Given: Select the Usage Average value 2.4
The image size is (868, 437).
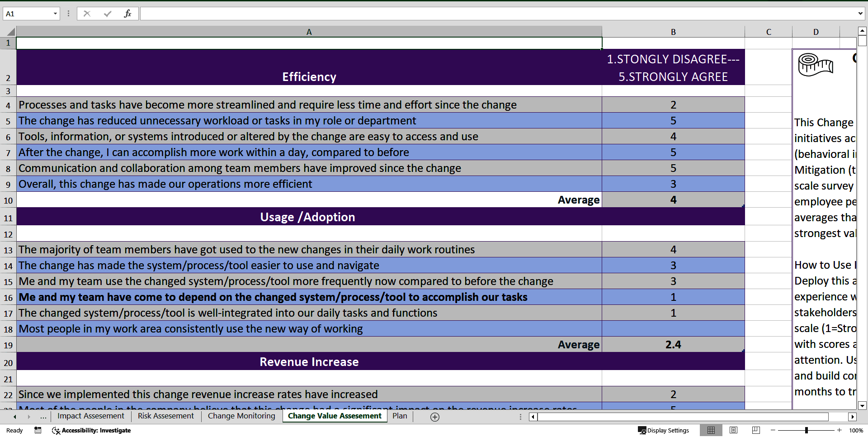Looking at the screenshot, I should 673,345.
